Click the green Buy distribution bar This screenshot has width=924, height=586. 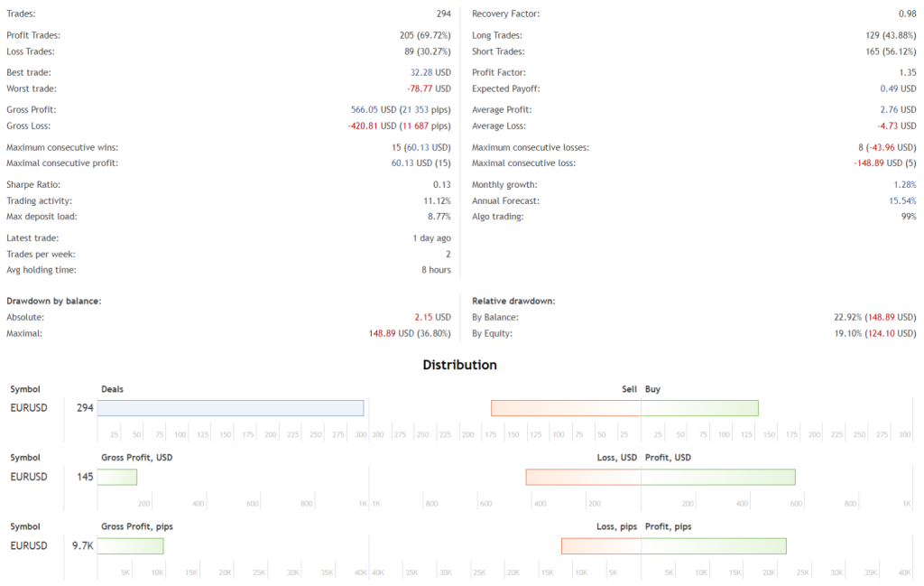(x=699, y=408)
